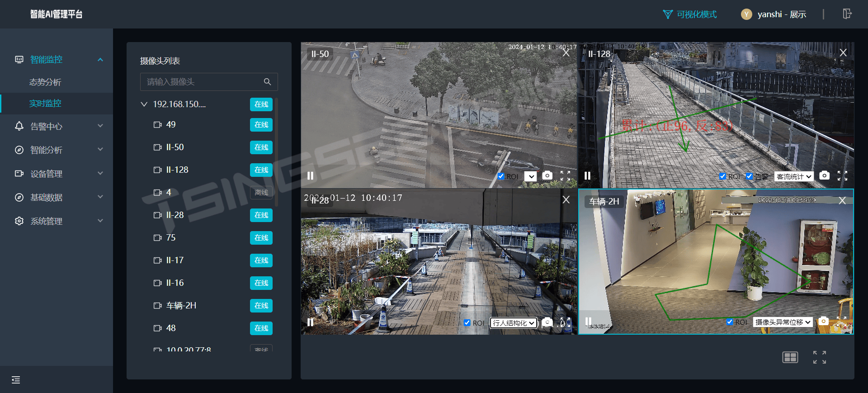Open the 态势分析 menu item
Screen dimensions: 868x393
[x=45, y=82]
